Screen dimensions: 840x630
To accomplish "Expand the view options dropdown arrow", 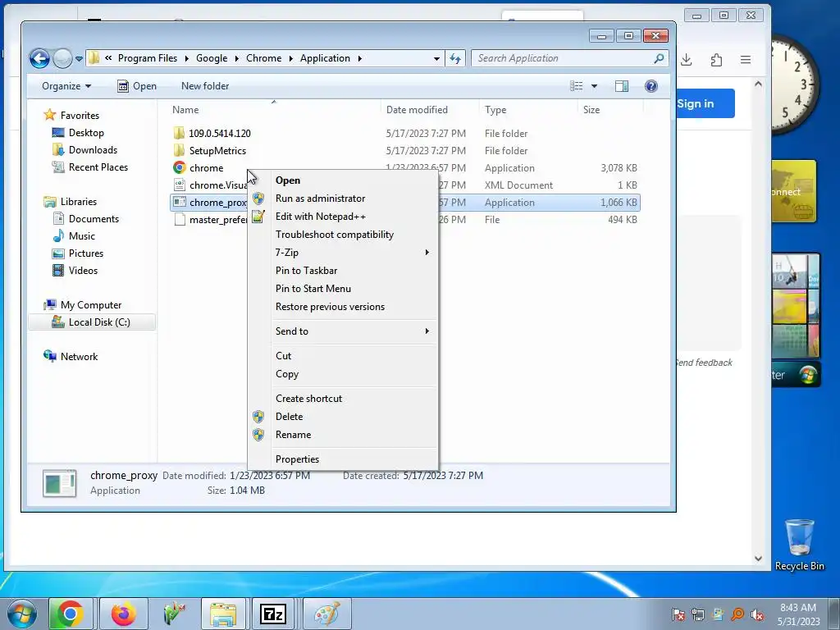I will click(x=594, y=86).
